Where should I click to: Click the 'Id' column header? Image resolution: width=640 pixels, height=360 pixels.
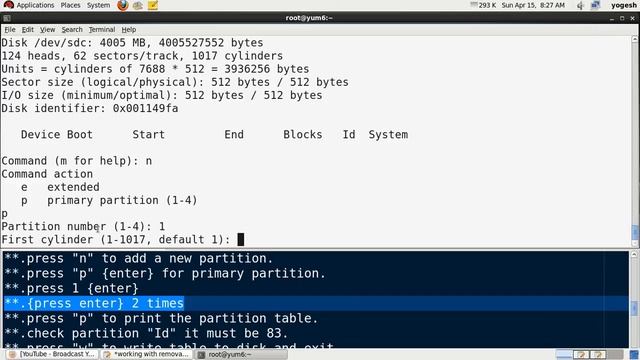pos(349,135)
